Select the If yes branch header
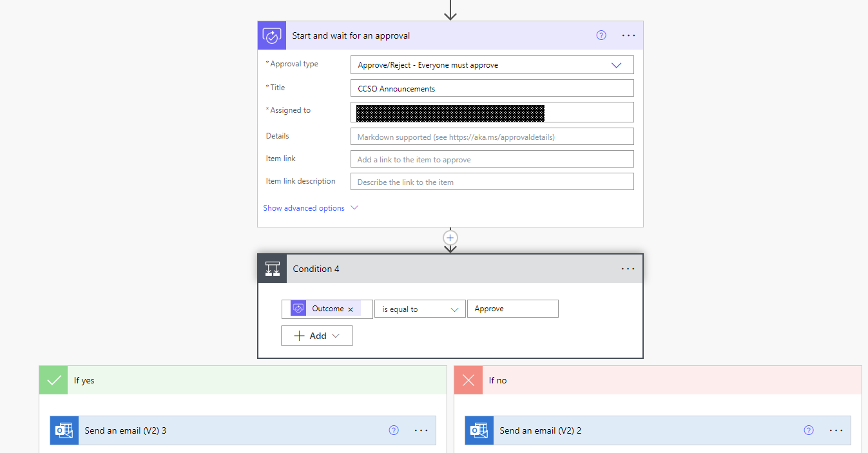The width and height of the screenshot is (868, 453). [x=242, y=380]
